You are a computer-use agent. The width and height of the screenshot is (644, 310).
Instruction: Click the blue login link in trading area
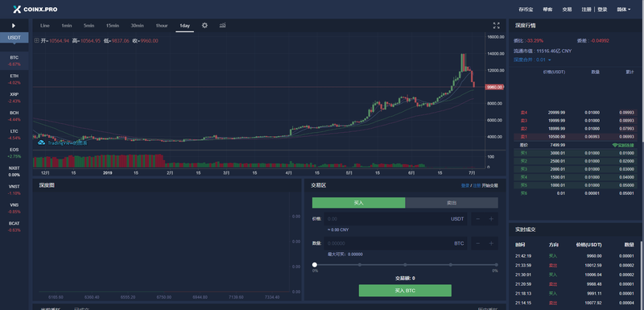[465, 185]
